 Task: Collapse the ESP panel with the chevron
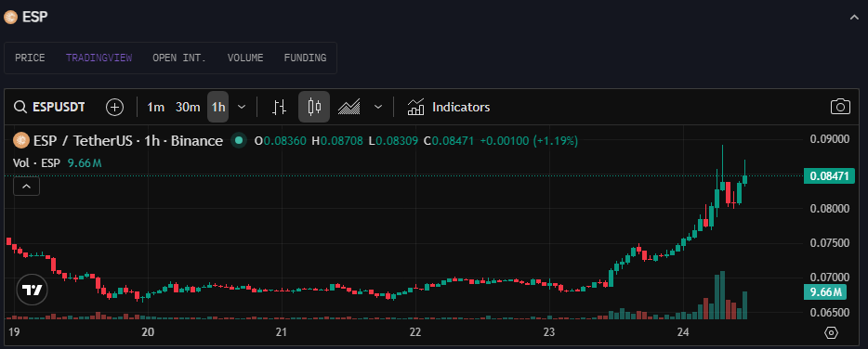tap(854, 18)
